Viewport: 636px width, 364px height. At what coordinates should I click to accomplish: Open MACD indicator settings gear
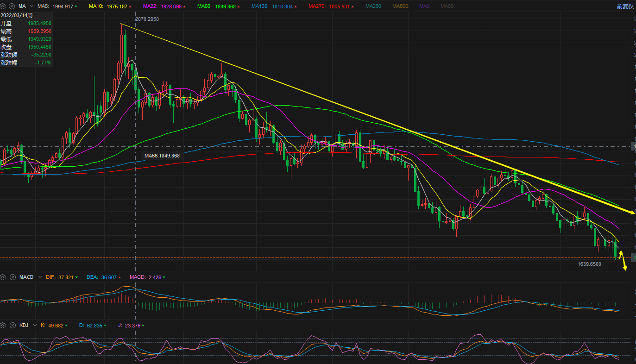(x=3, y=277)
